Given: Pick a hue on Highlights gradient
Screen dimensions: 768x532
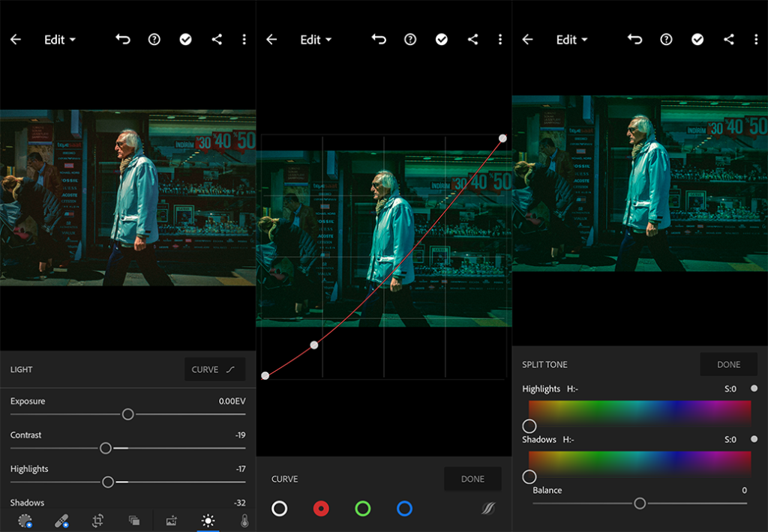Looking at the screenshot, I should coord(640,413).
